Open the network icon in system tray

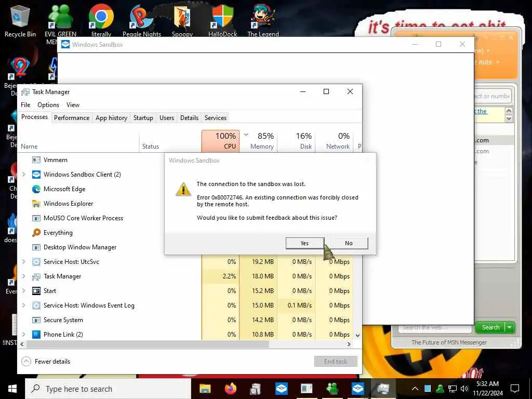[453, 389]
